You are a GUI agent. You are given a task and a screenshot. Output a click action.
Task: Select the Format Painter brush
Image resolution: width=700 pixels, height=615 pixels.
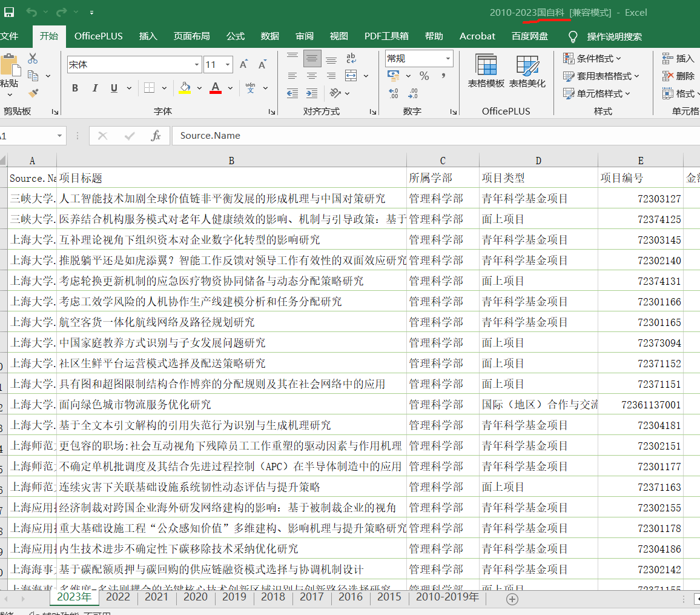coord(33,93)
